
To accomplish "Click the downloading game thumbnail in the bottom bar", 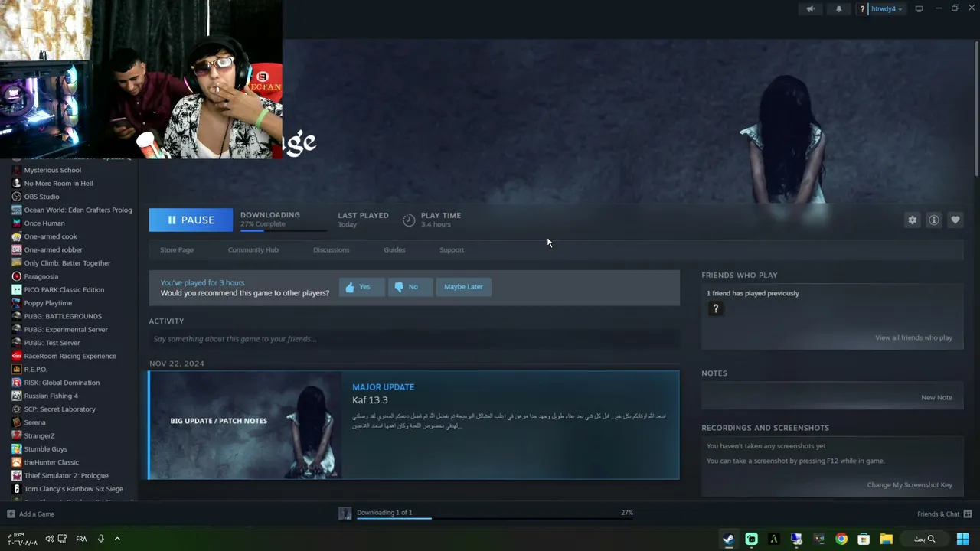I will tap(345, 514).
